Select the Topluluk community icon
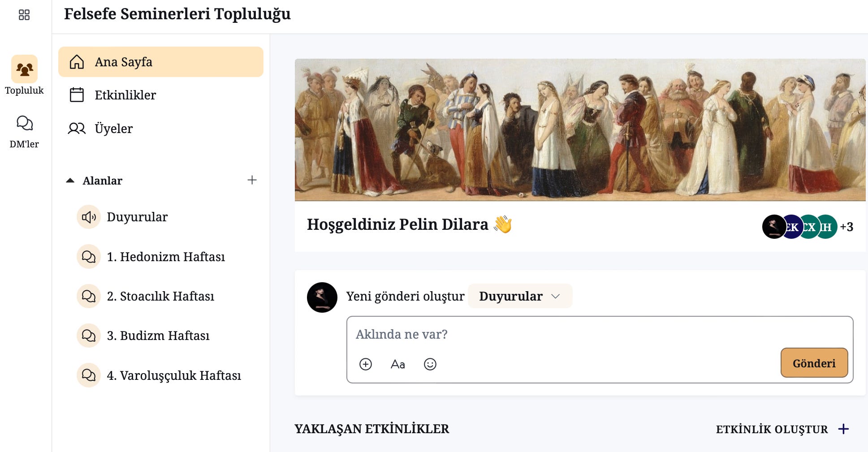The width and height of the screenshot is (868, 452). pos(24,69)
